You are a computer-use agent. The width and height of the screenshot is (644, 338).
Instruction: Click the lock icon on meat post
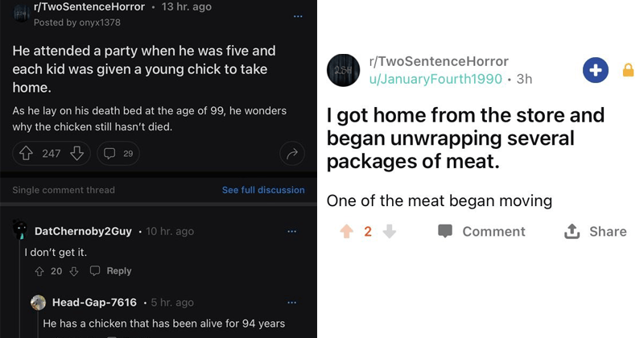point(629,71)
